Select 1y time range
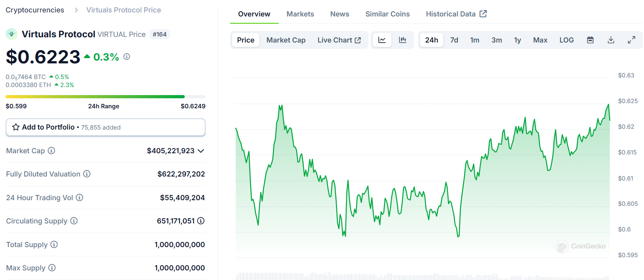This screenshot has width=644, height=280. click(518, 40)
